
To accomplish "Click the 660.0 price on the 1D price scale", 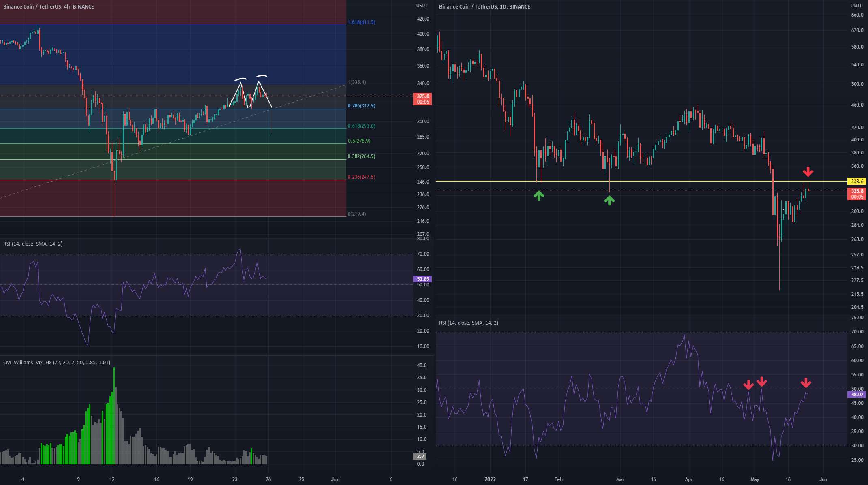I will pyautogui.click(x=857, y=15).
